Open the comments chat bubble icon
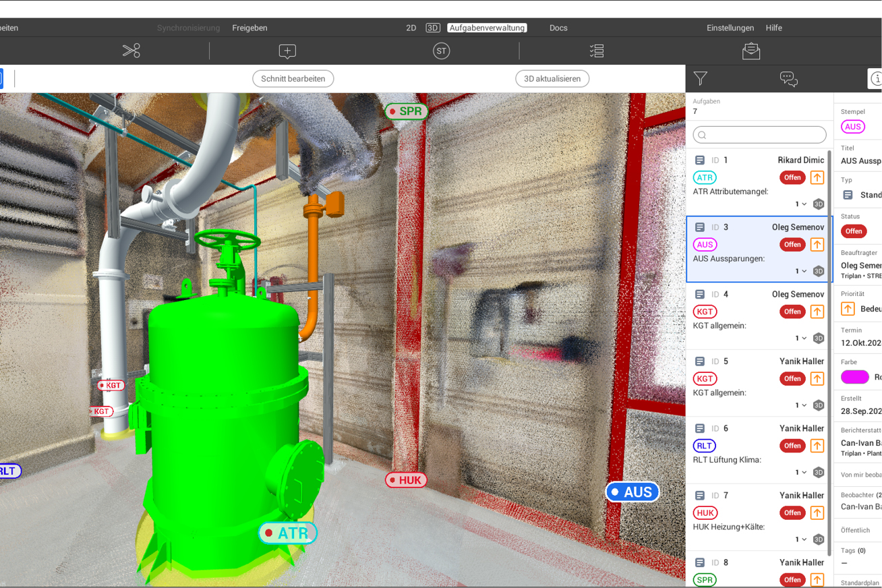The height and width of the screenshot is (588, 882). click(x=788, y=79)
